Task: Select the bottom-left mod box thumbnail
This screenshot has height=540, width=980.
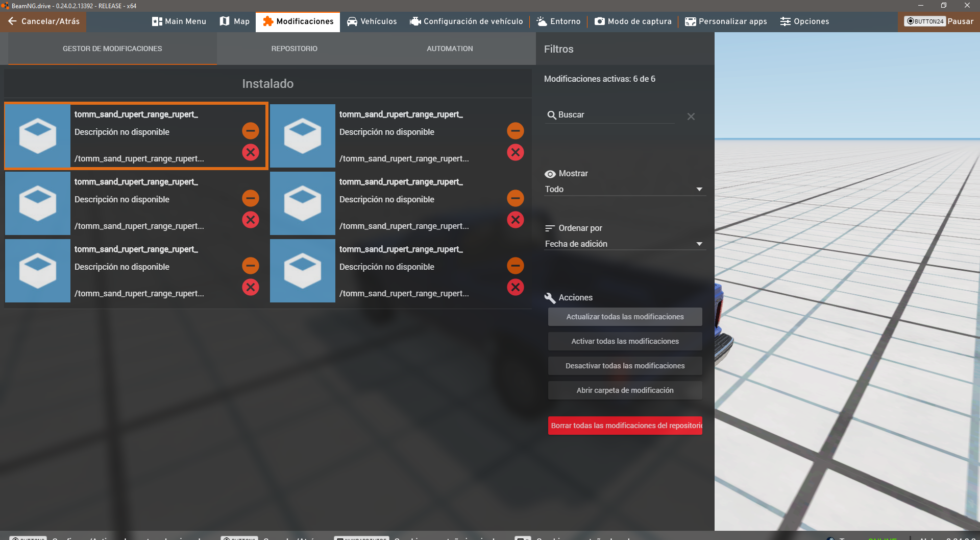Action: click(38, 271)
